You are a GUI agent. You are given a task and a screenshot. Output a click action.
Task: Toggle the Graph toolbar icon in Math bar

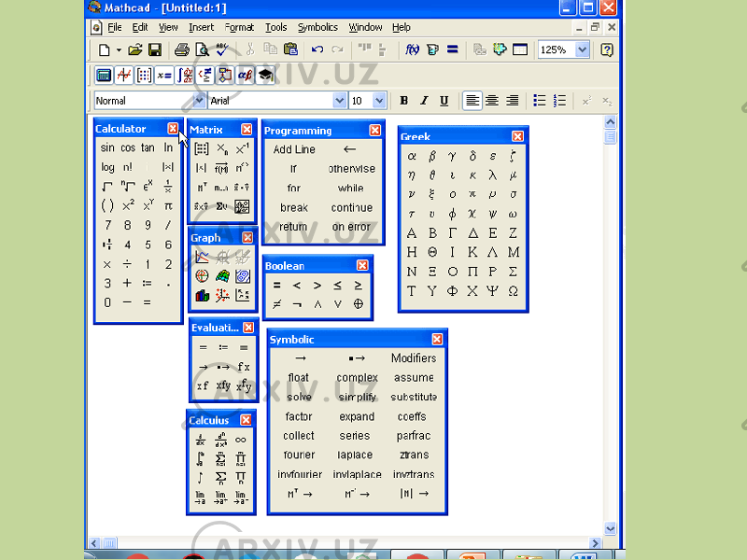pos(124,76)
